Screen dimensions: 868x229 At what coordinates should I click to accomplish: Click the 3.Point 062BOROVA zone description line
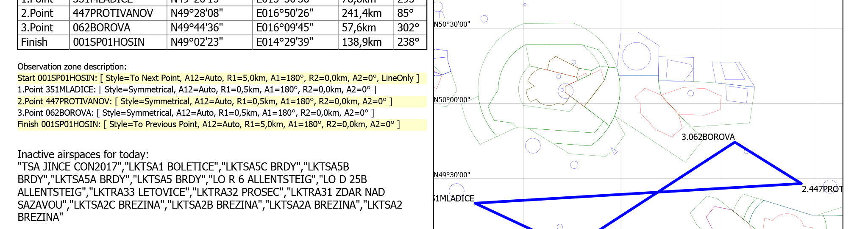point(195,113)
